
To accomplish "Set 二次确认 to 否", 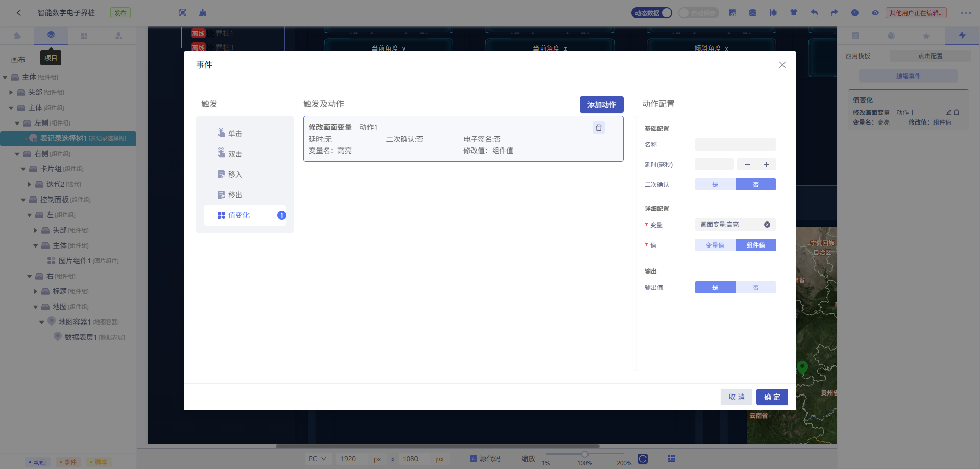I will tap(756, 184).
